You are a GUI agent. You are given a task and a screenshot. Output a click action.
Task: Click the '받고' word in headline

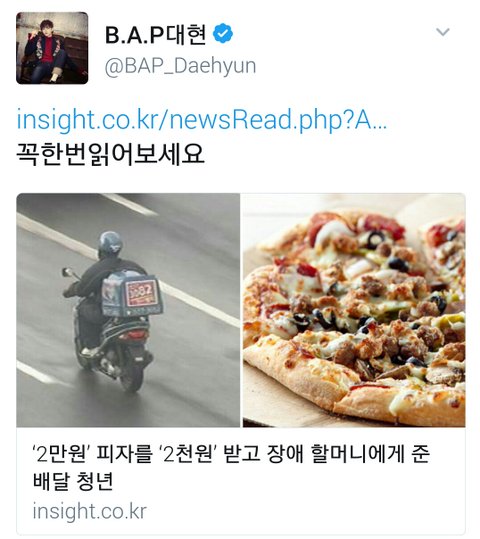pyautogui.click(x=241, y=454)
